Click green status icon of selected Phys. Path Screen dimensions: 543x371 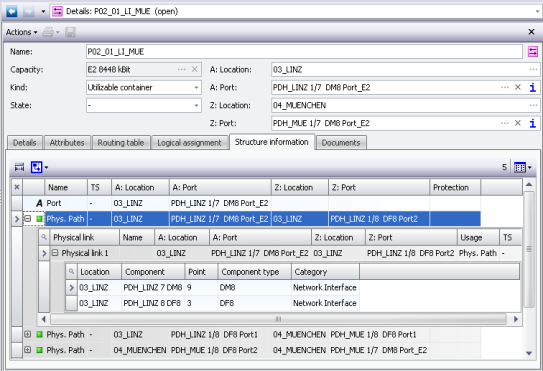pos(40,219)
